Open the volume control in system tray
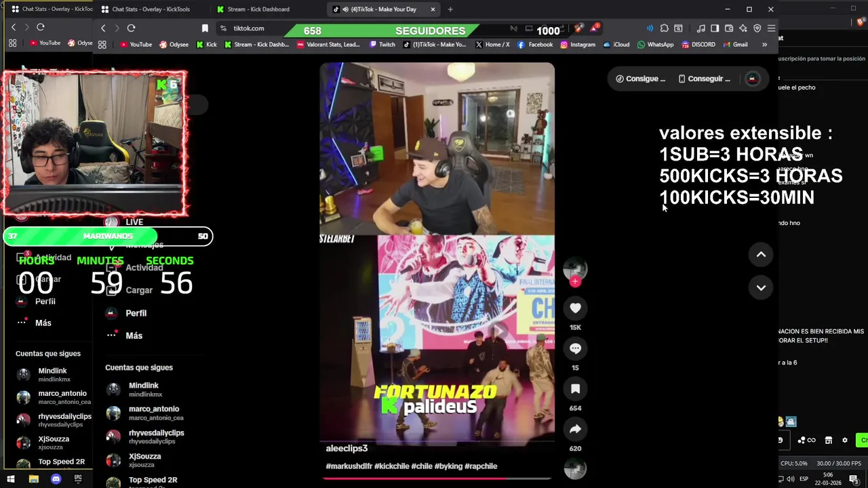 pos(790,479)
